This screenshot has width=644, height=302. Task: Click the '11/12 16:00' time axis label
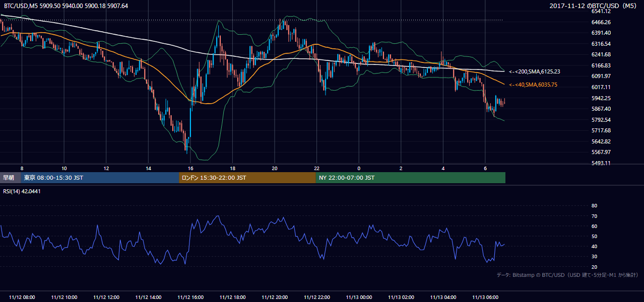190,297
